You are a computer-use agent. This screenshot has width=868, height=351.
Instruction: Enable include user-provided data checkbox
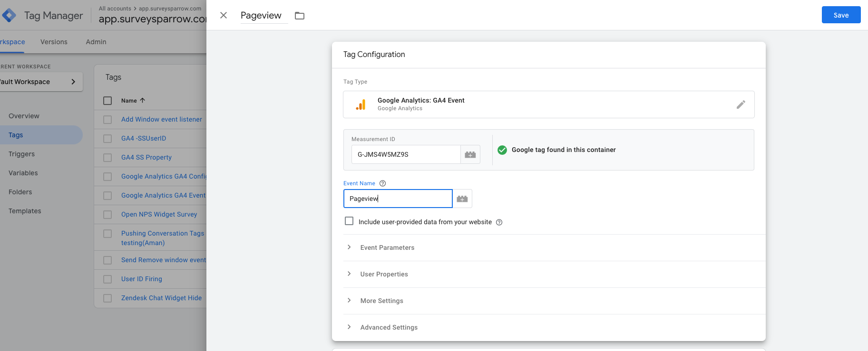349,221
